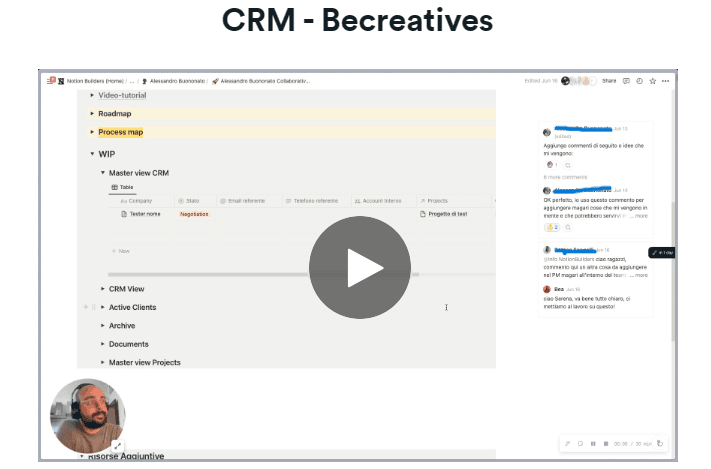Screen dimensions: 711x469
Task: Favorite the page with star icon
Action: click(653, 81)
